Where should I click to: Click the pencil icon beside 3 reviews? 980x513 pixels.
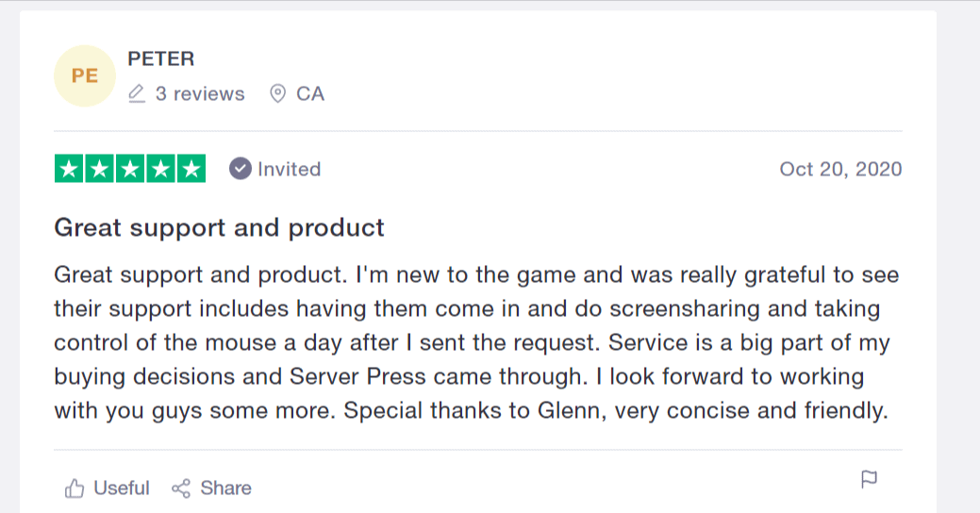(137, 93)
